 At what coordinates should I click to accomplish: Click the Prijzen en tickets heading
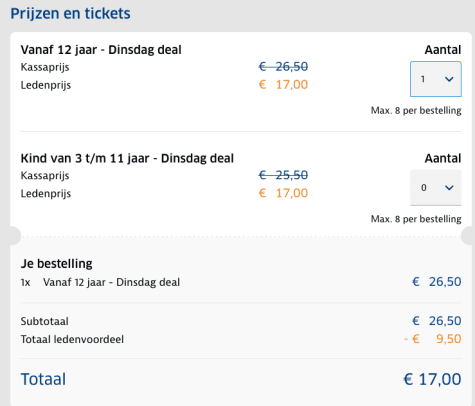pos(70,14)
